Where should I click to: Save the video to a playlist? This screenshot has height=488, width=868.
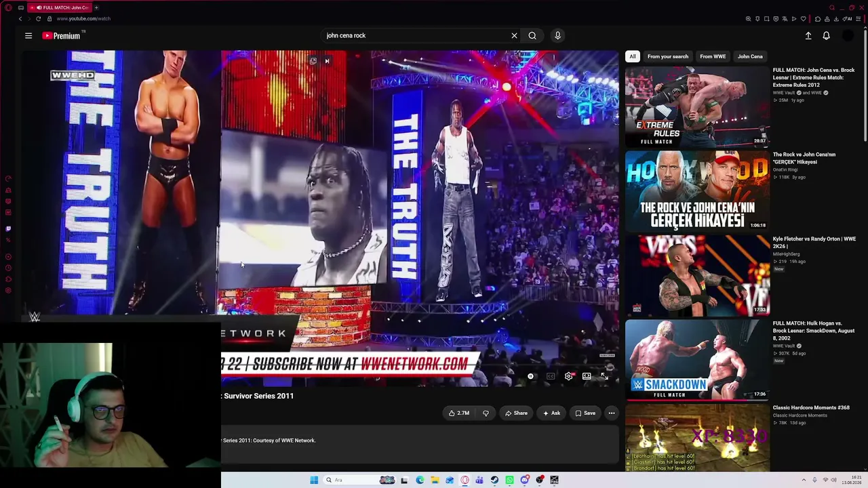pos(585,413)
